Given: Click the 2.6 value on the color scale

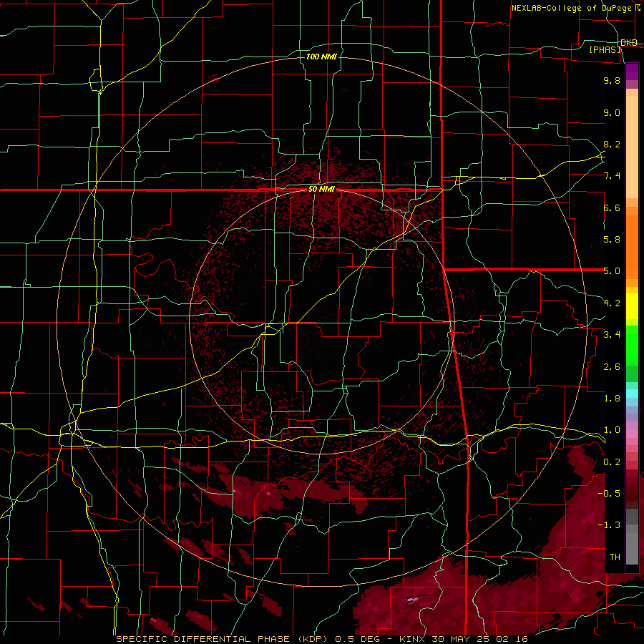Looking at the screenshot, I should 612,366.
